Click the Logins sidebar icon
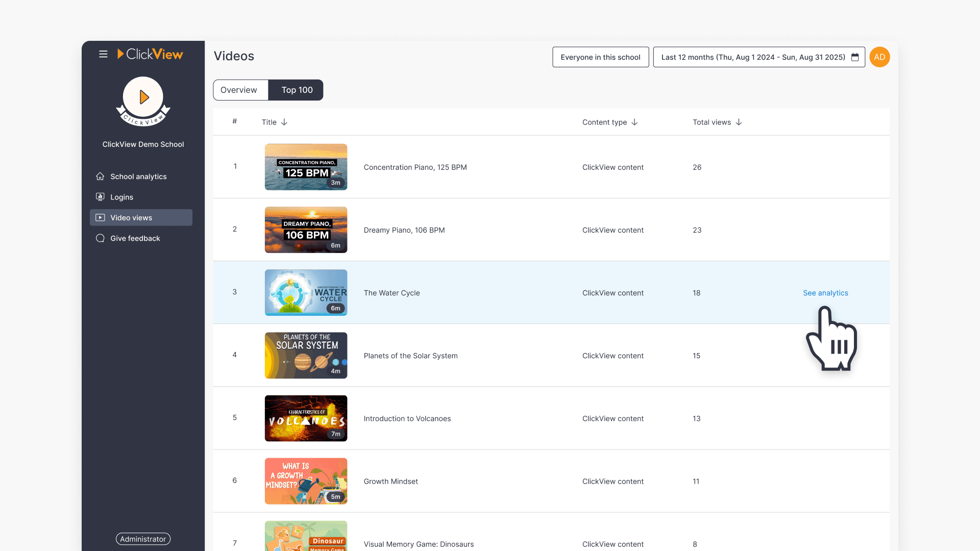The image size is (980, 551). click(x=100, y=197)
